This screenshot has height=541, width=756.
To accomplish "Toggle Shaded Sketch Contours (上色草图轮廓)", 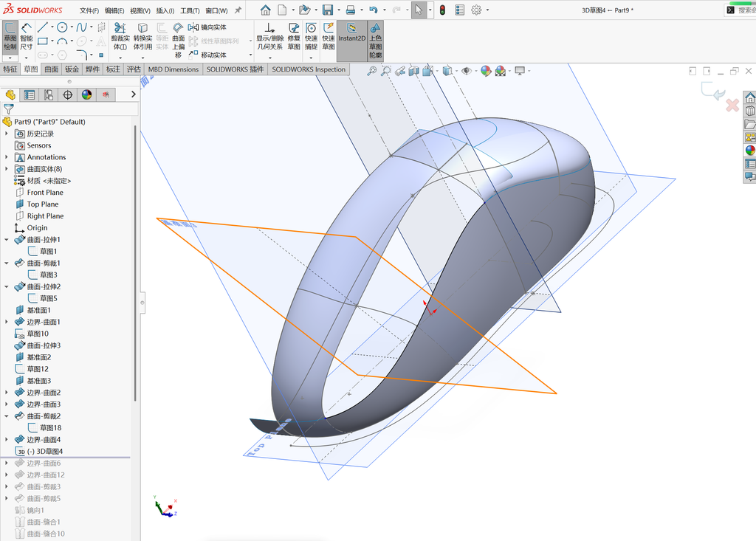I will point(376,41).
